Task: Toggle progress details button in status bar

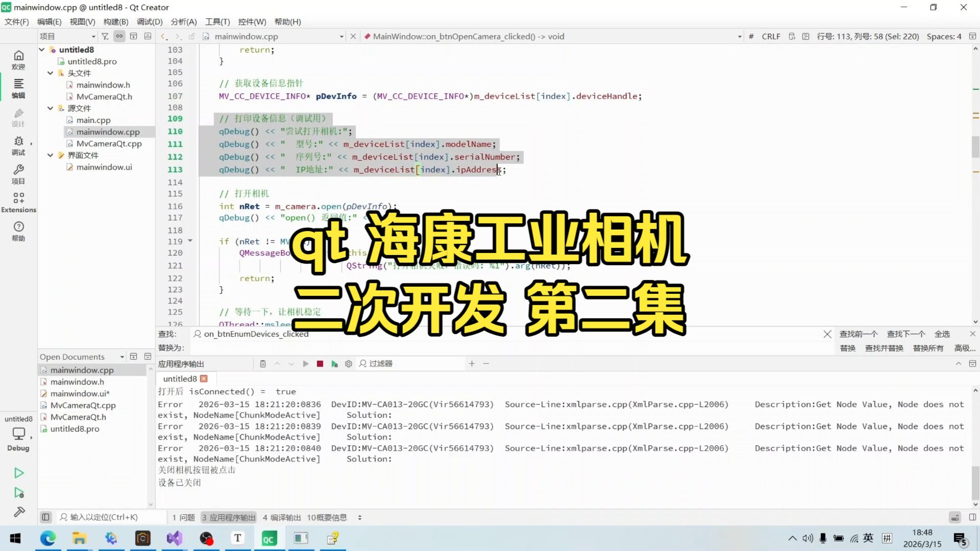Action: [x=955, y=517]
